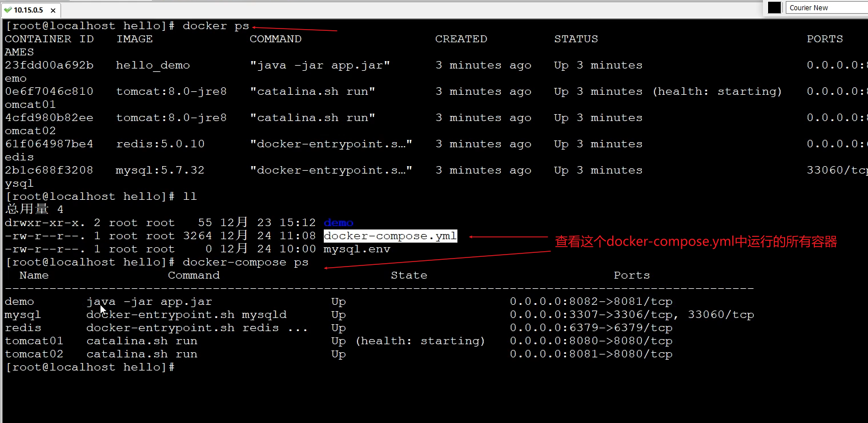
Task: Click the PORTS column header
Action: click(x=825, y=39)
